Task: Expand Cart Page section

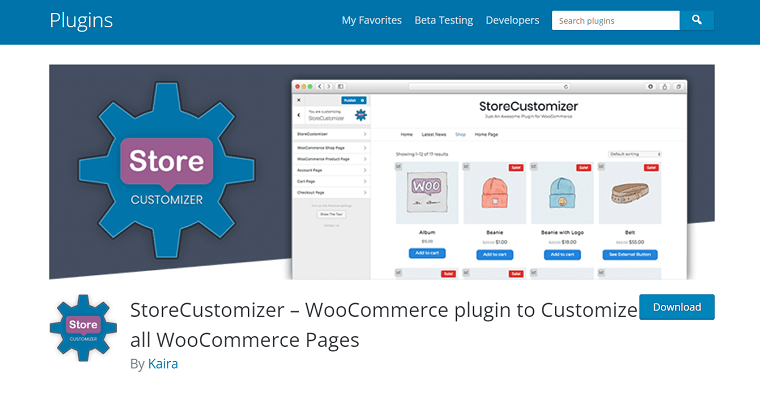Action: (332, 181)
